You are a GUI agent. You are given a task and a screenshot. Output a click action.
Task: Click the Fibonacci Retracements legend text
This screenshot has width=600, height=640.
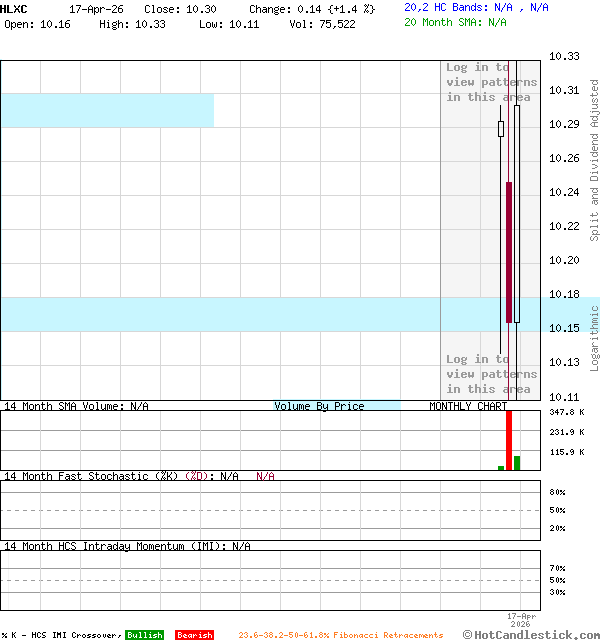340,635
